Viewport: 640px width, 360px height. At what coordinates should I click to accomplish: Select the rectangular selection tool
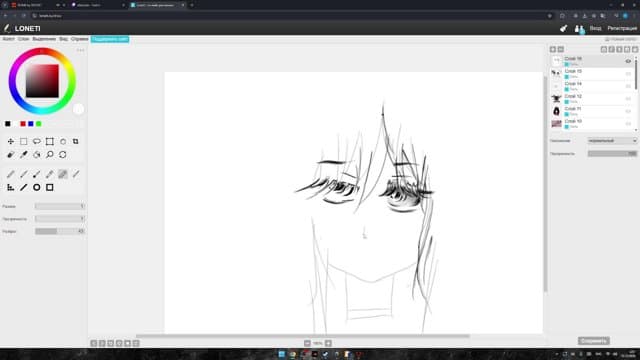pos(24,141)
